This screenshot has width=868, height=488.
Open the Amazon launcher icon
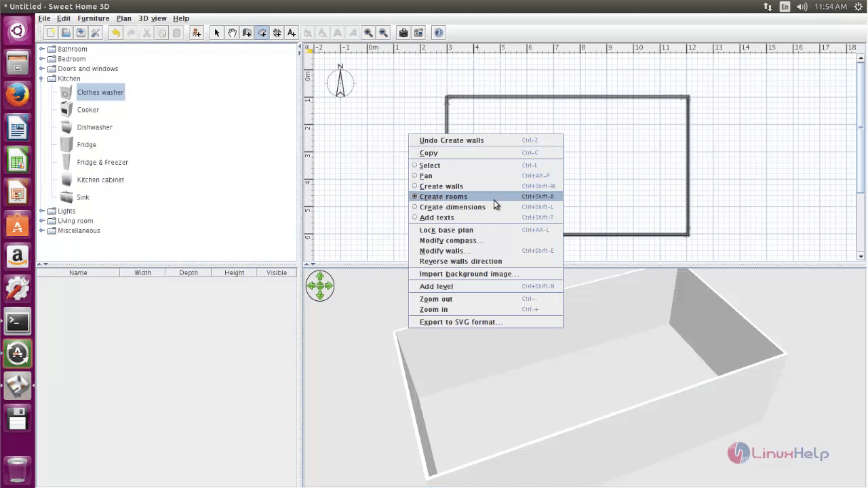point(18,257)
